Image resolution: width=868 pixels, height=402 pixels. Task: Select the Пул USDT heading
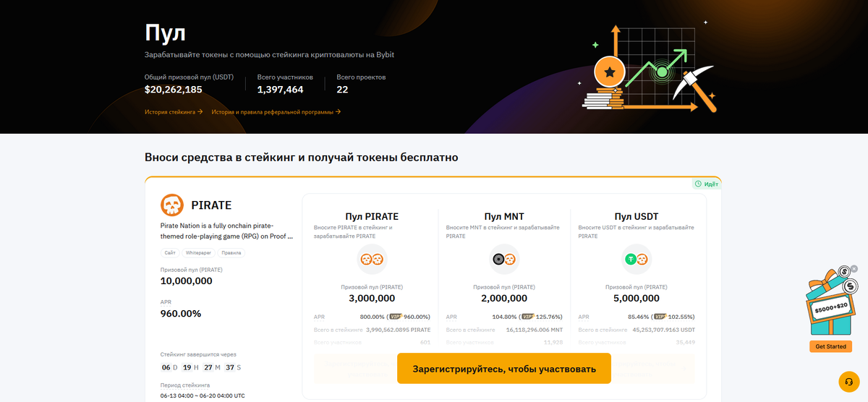click(x=636, y=216)
